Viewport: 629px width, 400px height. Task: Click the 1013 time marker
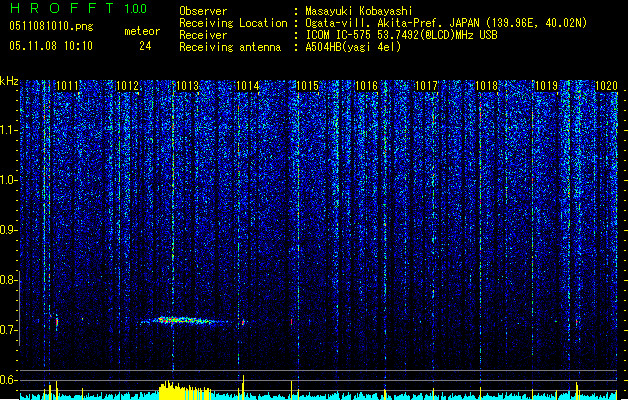(187, 86)
